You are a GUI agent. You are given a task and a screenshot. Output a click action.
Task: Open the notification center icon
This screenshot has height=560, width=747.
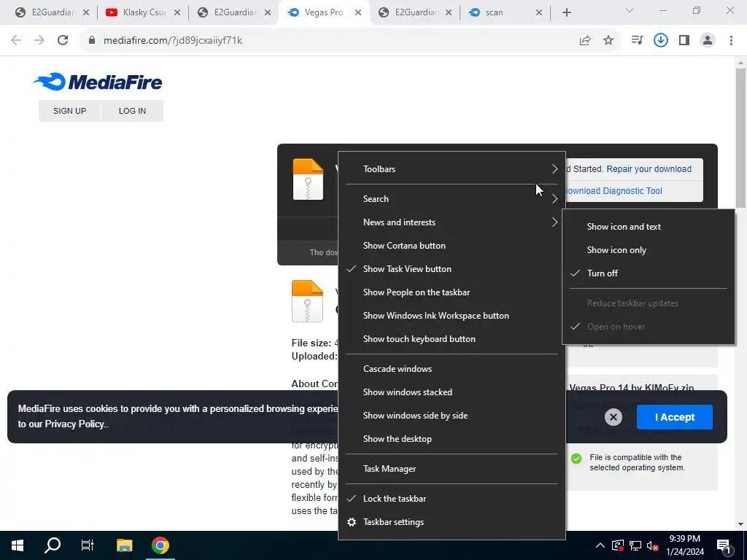point(724,546)
